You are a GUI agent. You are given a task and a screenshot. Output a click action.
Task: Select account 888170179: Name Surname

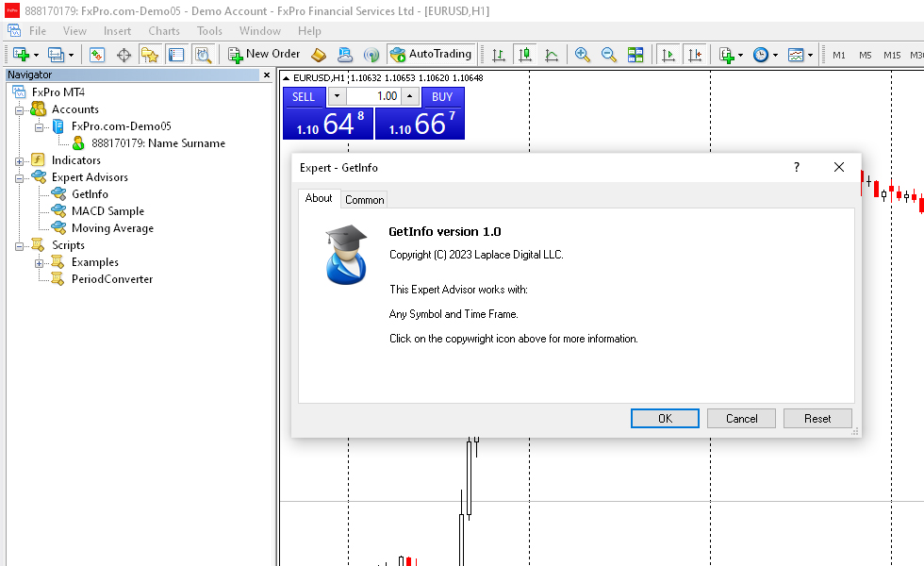point(158,143)
